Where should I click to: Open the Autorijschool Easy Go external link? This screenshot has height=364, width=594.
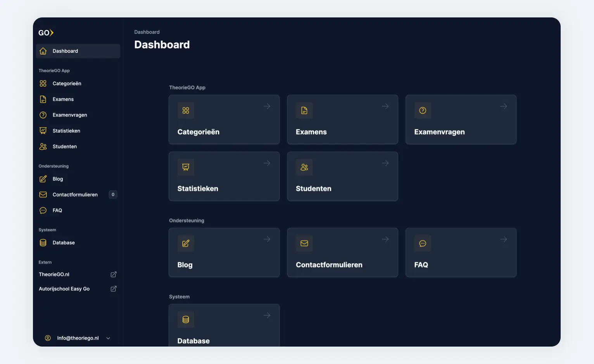(64, 288)
